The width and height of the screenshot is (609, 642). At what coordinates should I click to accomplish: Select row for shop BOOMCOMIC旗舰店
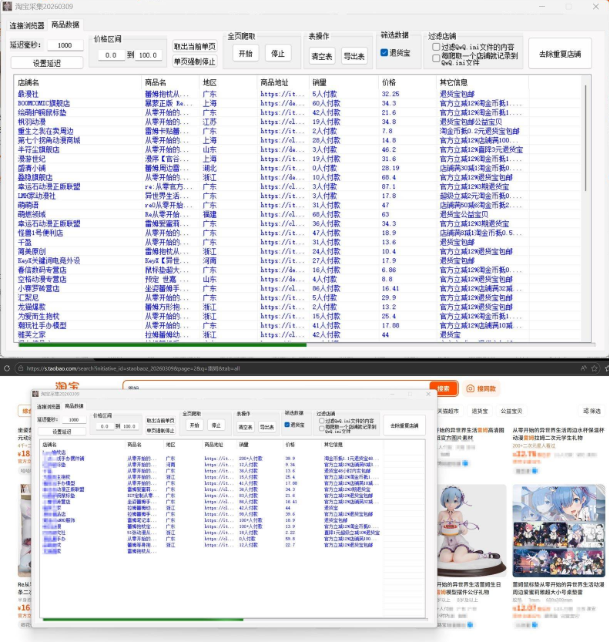tap(270, 103)
